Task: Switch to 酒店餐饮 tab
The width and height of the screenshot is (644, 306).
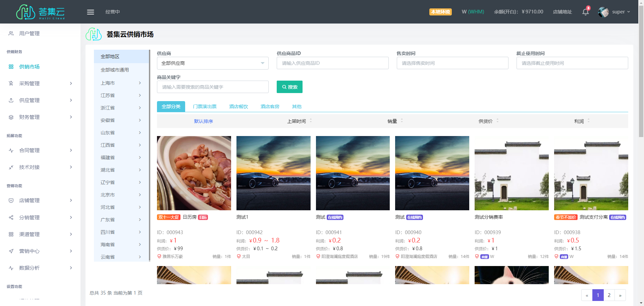Action: pos(238,106)
